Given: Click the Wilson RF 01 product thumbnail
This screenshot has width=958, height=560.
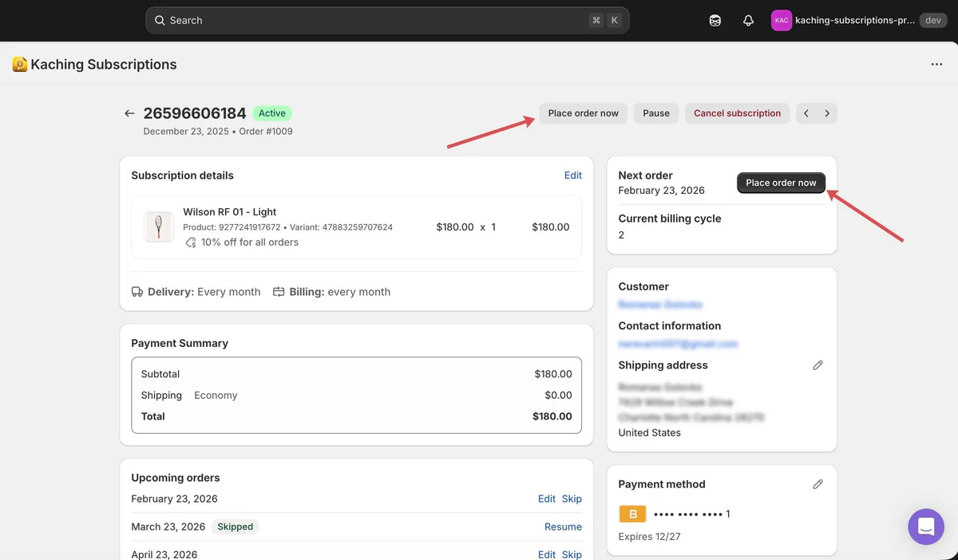Looking at the screenshot, I should [x=159, y=227].
